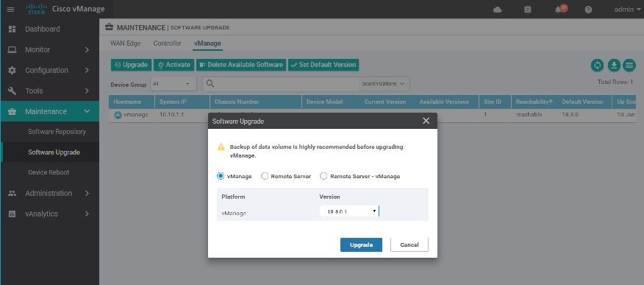Screen dimensions: 644x285
Task: Click the vAnalytics chart icon
Action: pos(12,214)
